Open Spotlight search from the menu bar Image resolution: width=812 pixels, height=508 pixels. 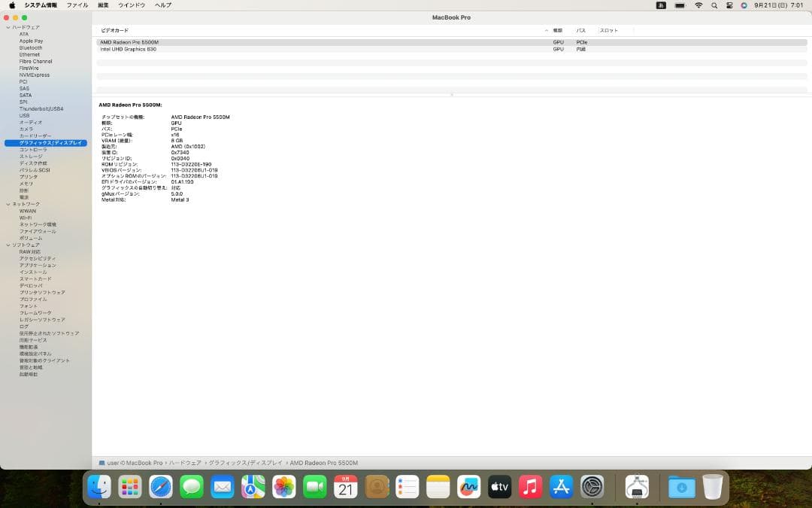pos(715,5)
